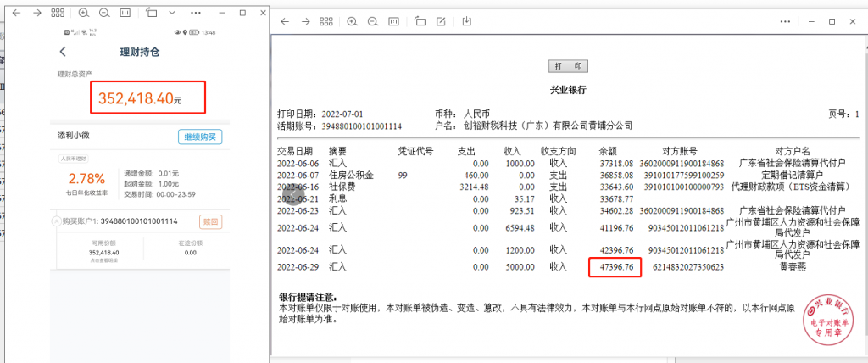This screenshot has width=868, height=363.
Task: Open more options menu in right viewer
Action: click(785, 21)
